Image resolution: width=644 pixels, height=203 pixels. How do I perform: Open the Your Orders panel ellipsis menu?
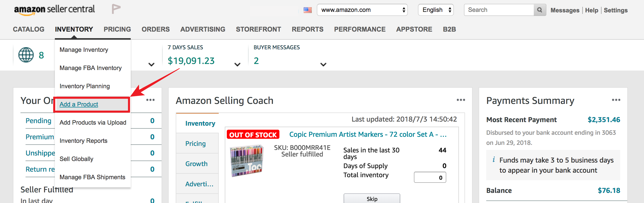click(150, 100)
